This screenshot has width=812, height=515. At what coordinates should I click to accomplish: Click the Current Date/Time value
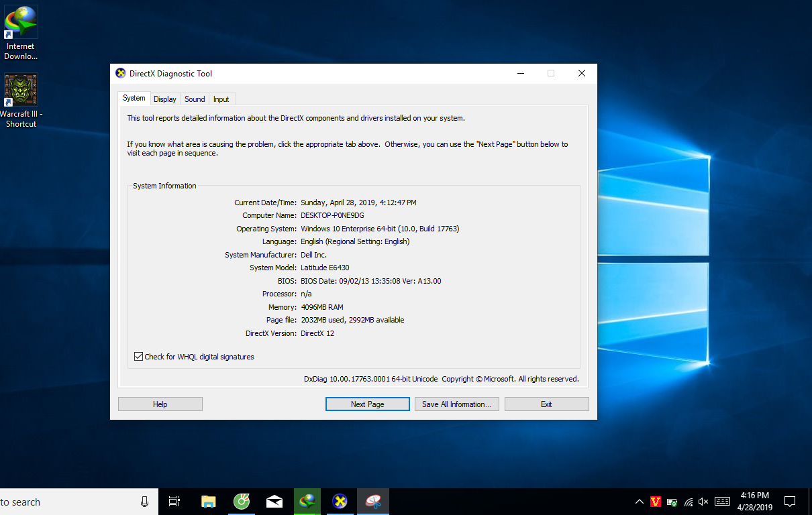358,203
